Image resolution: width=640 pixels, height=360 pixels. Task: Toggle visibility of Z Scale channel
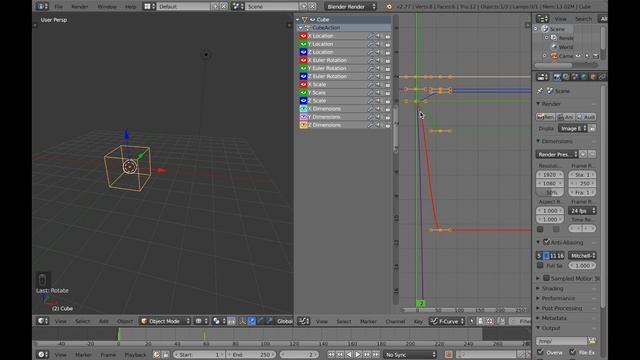click(x=303, y=101)
